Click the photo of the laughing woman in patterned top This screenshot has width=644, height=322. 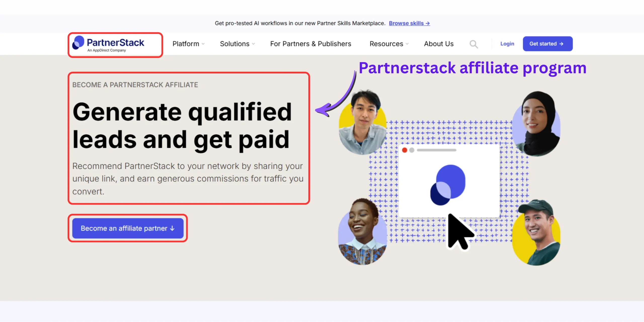pyautogui.click(x=363, y=231)
